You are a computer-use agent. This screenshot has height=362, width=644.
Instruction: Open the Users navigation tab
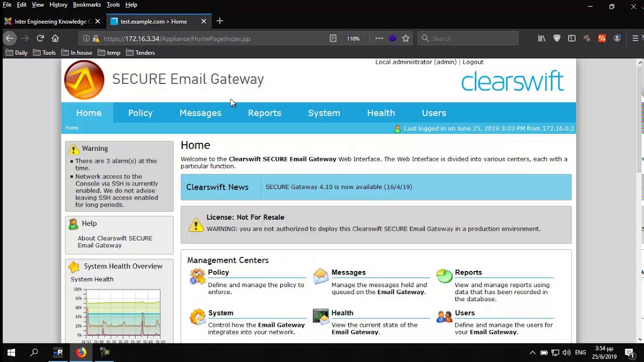click(x=434, y=113)
